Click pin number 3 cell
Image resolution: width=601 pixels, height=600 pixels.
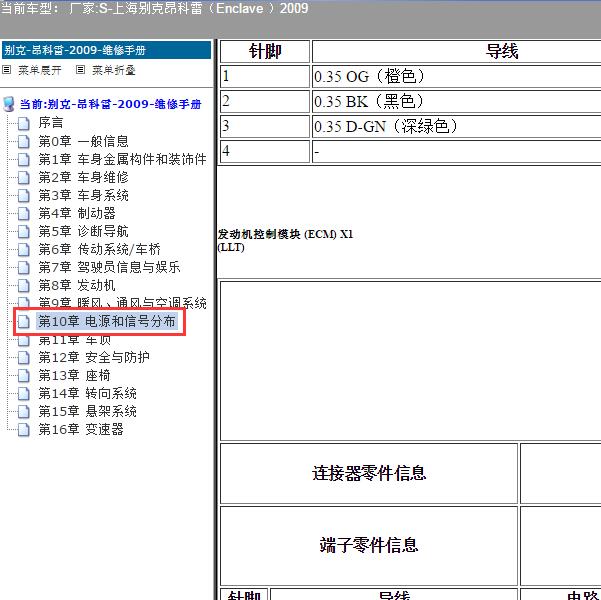[265, 126]
